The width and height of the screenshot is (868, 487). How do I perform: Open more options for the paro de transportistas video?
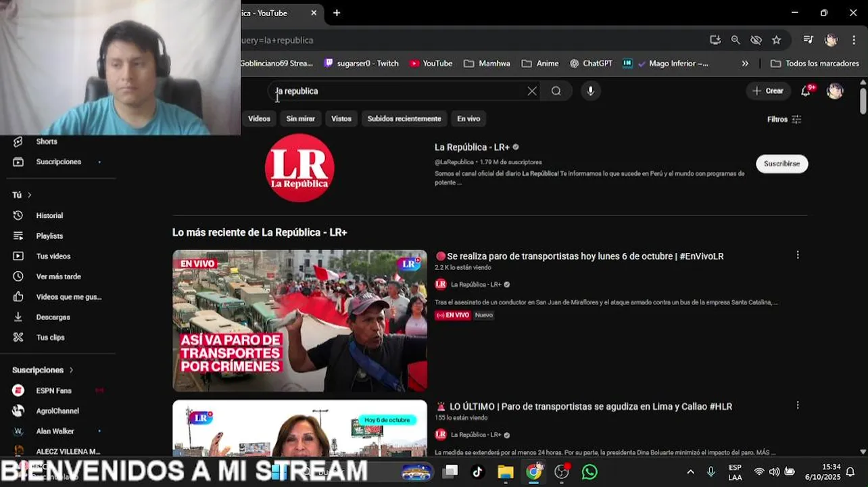(798, 255)
